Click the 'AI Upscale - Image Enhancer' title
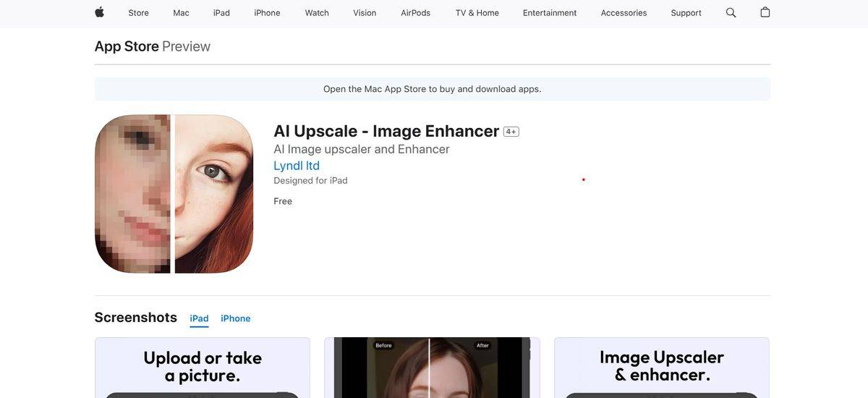 pos(386,131)
